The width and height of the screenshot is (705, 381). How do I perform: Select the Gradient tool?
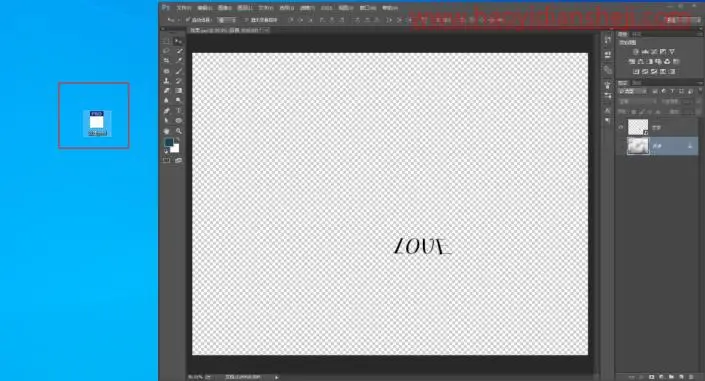tap(178, 91)
